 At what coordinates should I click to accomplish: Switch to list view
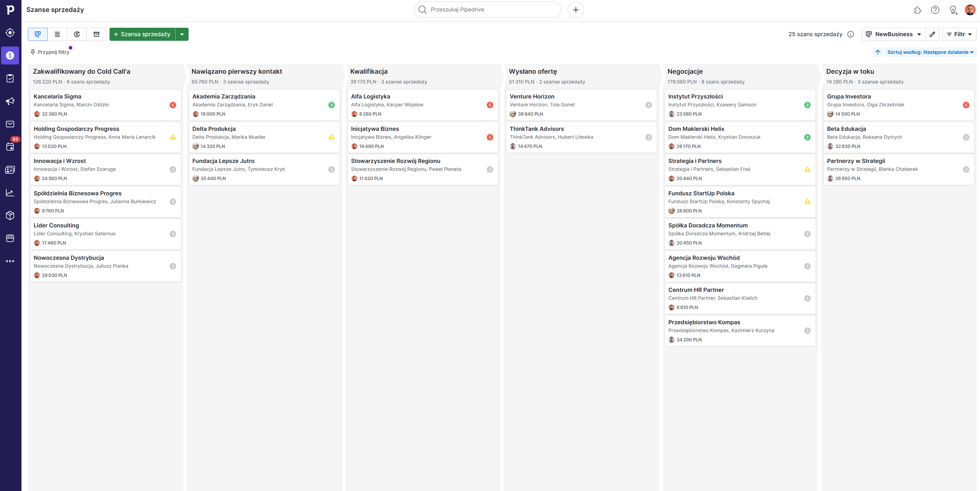(x=57, y=34)
